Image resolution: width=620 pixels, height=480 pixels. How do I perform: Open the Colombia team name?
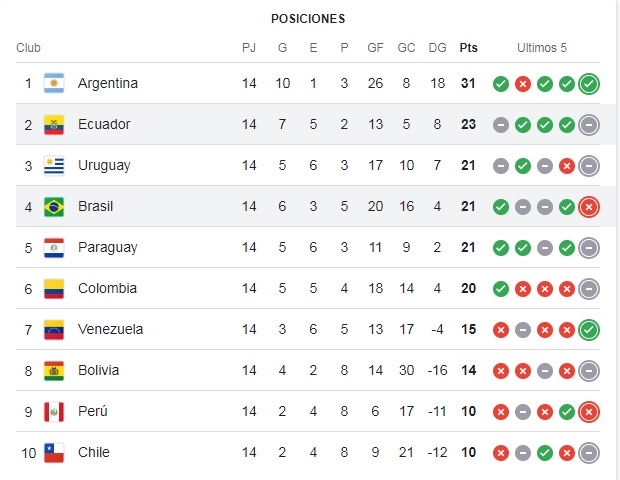click(x=107, y=288)
